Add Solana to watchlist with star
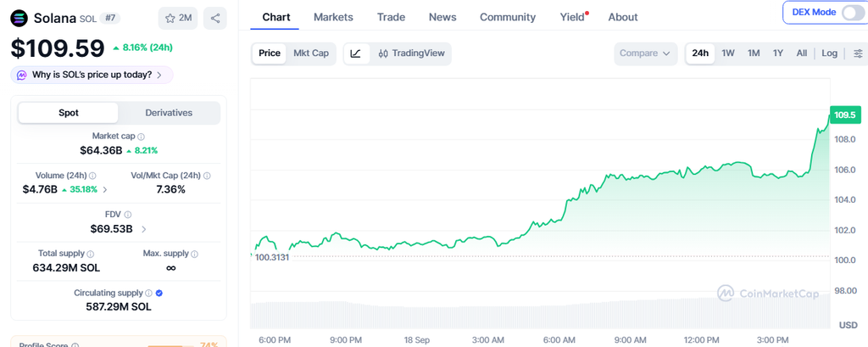This screenshot has height=347, width=868. [178, 19]
